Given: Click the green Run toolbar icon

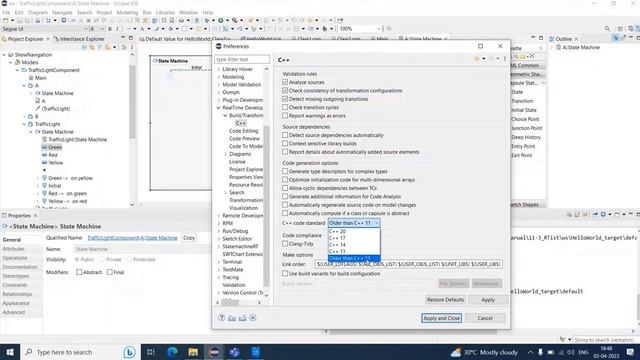Looking at the screenshot, I should (x=221, y=20).
